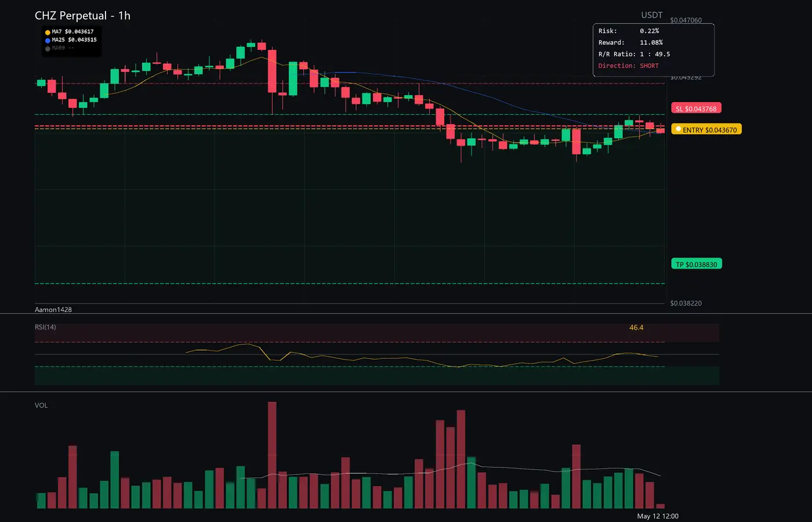Select the MA25 $0.043515 legend text
Viewport: 812px width, 522px height.
pyautogui.click(x=74, y=40)
